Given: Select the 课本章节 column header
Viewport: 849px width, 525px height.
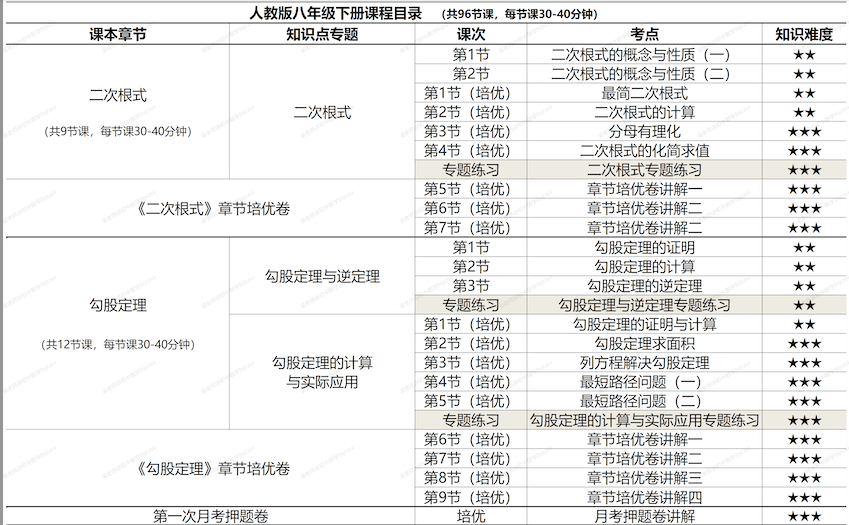Looking at the screenshot, I should 117,35.
